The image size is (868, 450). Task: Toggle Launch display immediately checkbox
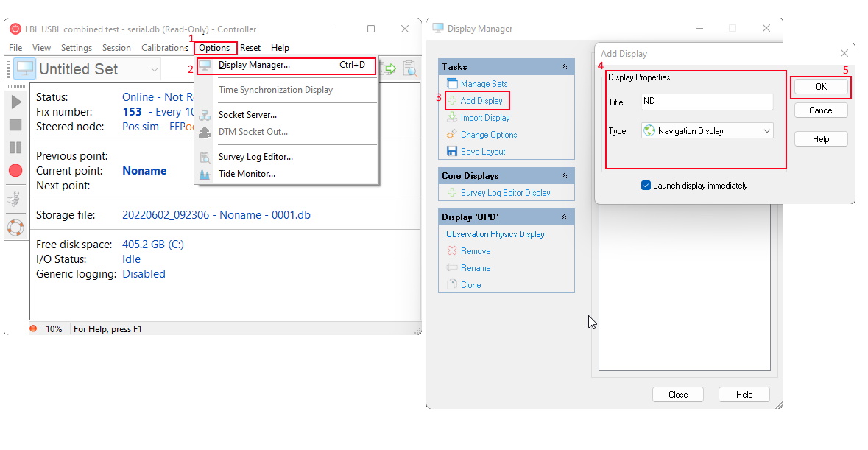pyautogui.click(x=646, y=186)
